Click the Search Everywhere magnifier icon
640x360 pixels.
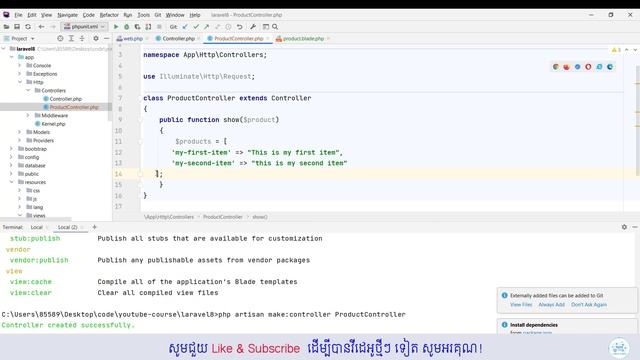pos(275,27)
